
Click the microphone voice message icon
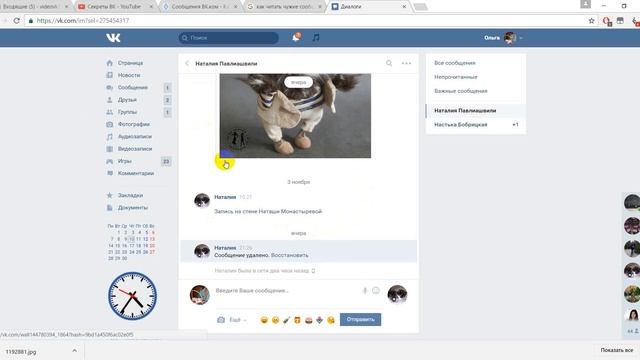[x=365, y=291]
